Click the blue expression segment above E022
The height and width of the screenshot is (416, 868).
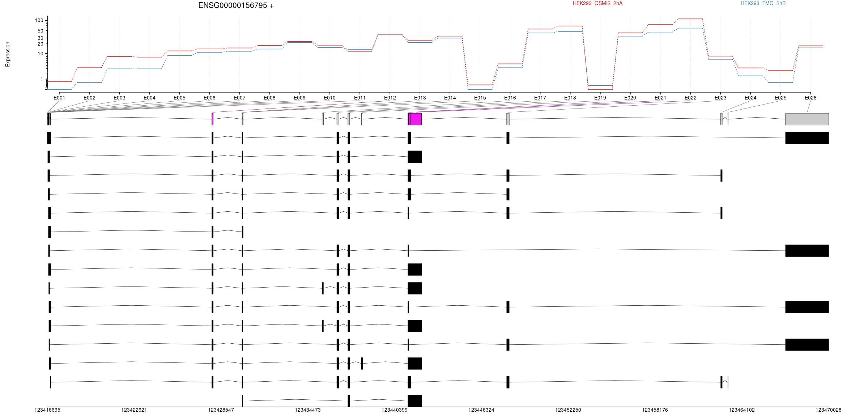point(690,28)
